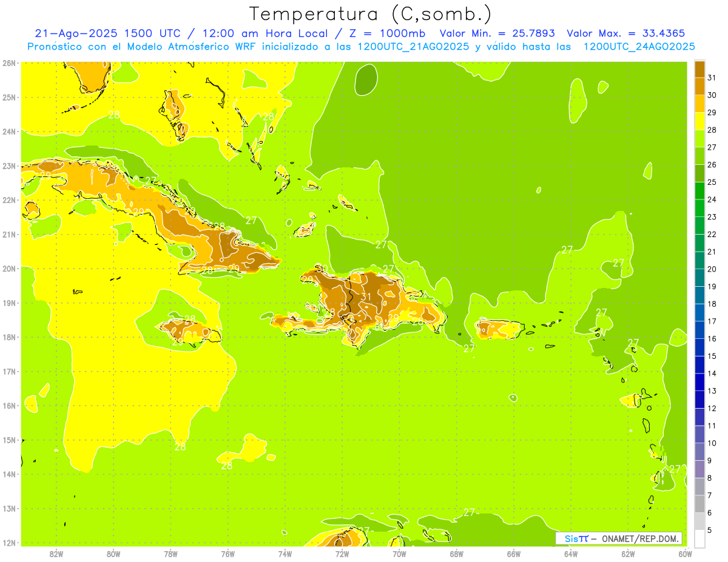
Task: Click the 82W longitude axis label
Action: 56,554
